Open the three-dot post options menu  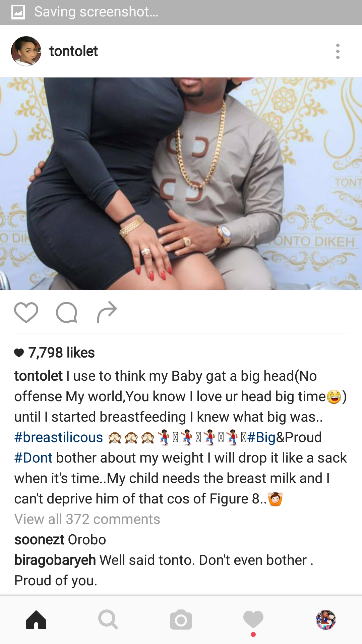(x=338, y=51)
